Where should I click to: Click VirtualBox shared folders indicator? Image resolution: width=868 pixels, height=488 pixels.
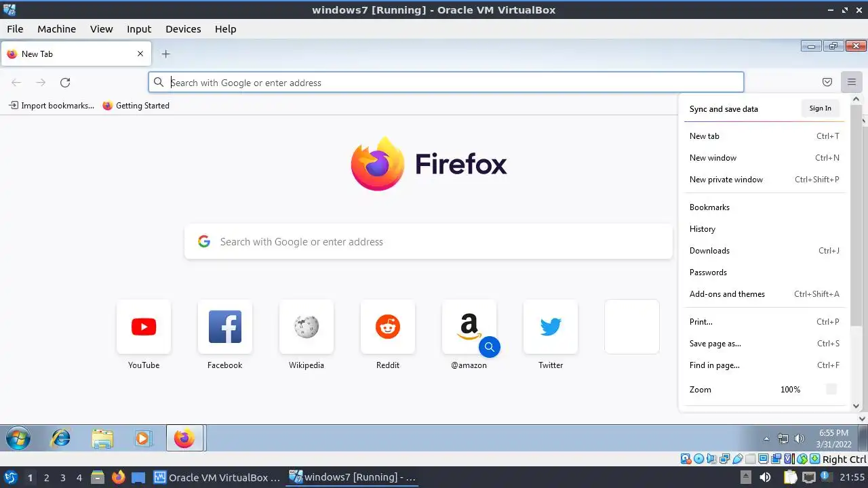tap(751, 459)
